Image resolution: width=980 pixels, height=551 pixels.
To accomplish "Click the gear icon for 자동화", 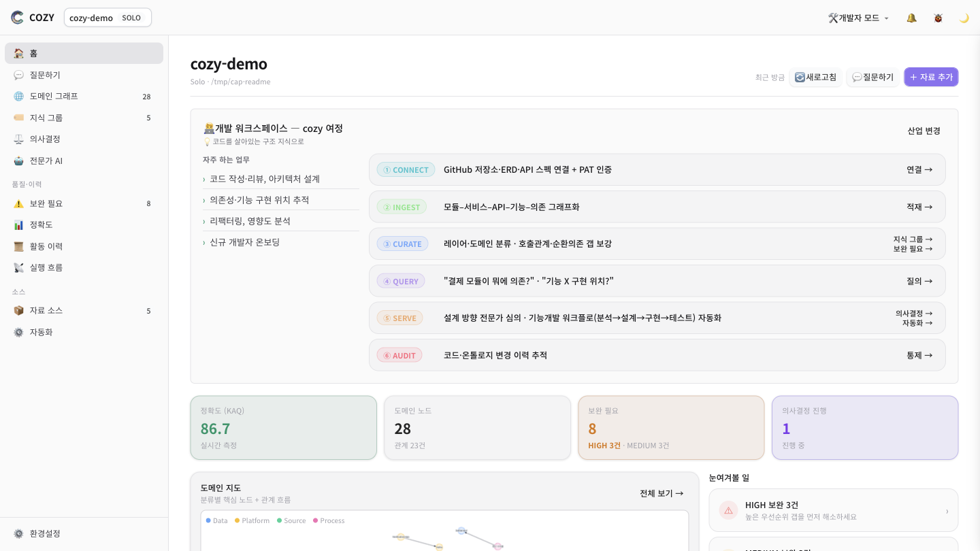I will pyautogui.click(x=18, y=332).
